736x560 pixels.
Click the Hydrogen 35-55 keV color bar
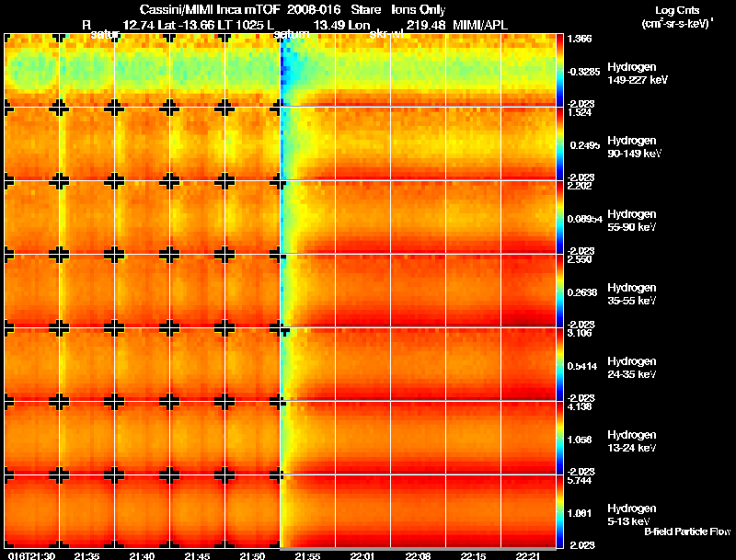[559, 291]
